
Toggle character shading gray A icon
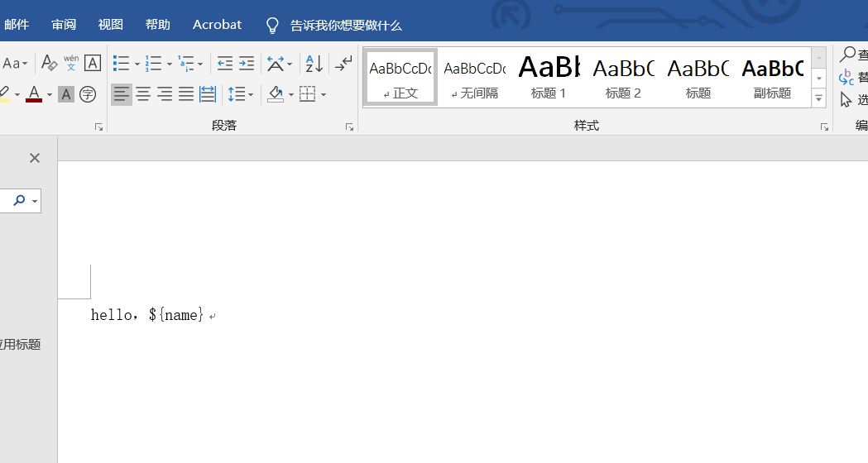pyautogui.click(x=66, y=94)
